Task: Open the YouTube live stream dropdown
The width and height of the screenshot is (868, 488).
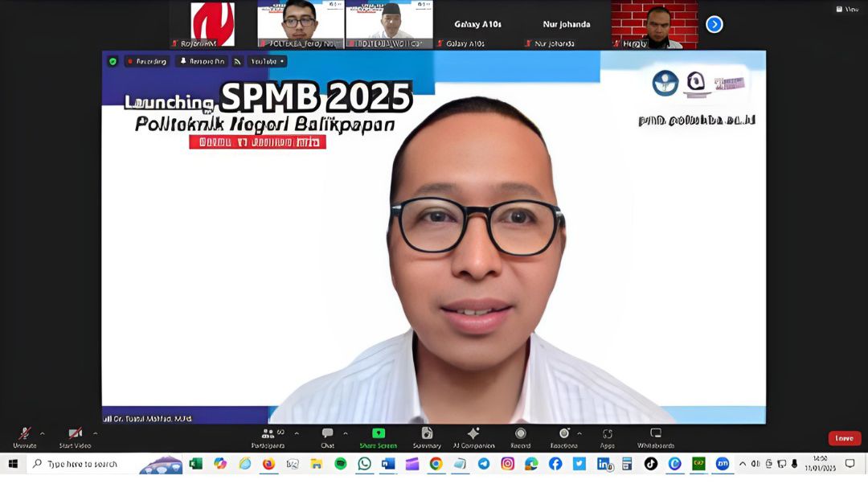Action: pyautogui.click(x=267, y=61)
